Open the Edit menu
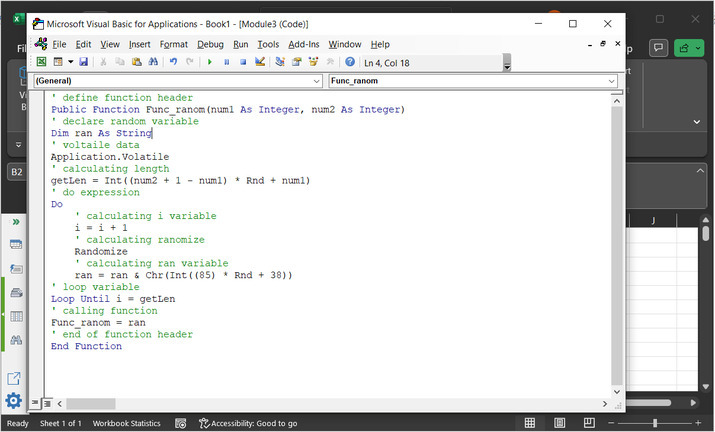715x432 pixels. 83,44
